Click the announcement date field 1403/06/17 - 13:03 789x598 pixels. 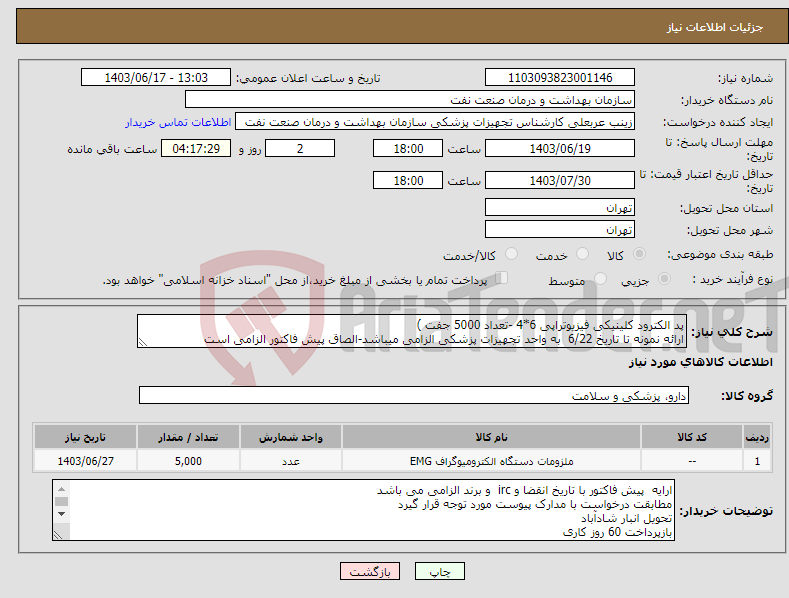tap(156, 78)
